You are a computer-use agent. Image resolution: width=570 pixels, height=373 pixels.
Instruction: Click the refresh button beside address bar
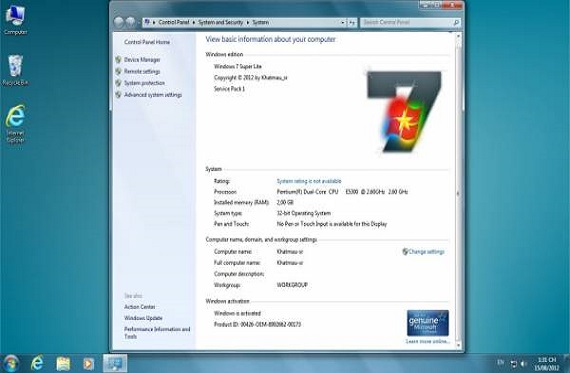352,23
